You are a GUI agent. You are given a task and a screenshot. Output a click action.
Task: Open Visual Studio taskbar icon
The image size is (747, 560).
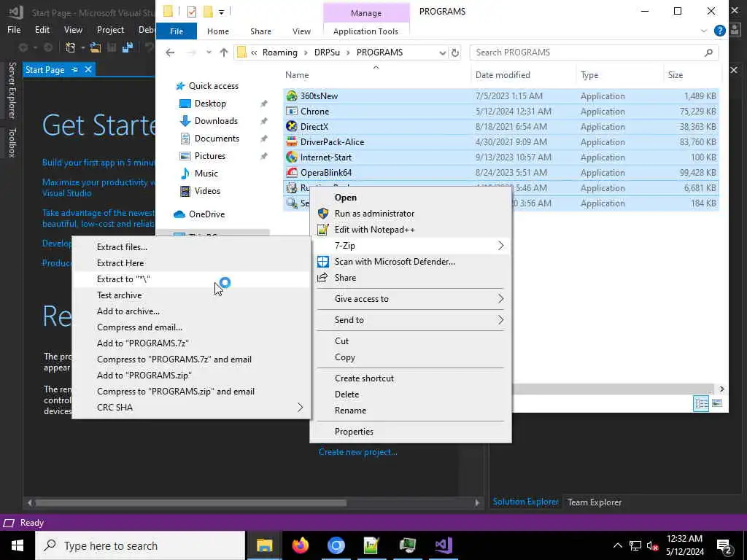click(x=443, y=545)
